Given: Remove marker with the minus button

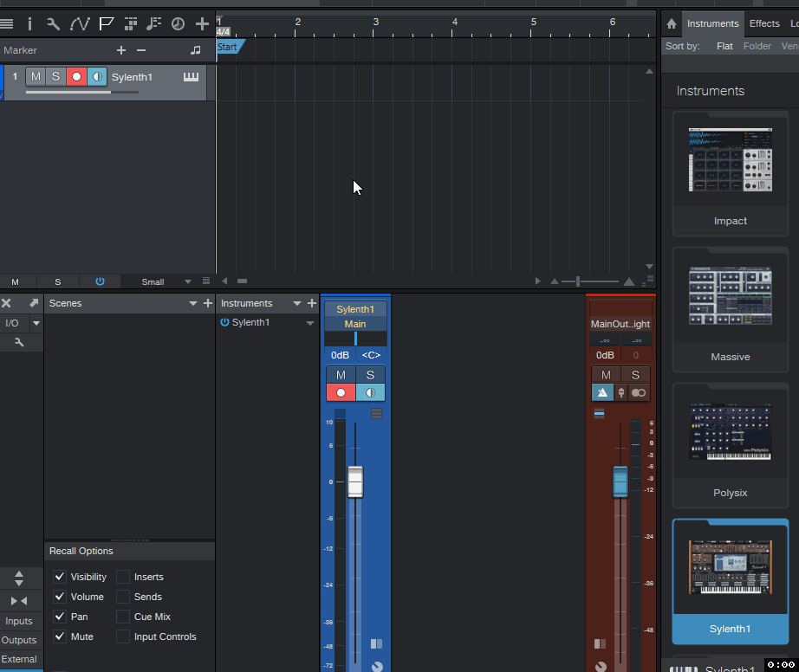Looking at the screenshot, I should 141,50.
